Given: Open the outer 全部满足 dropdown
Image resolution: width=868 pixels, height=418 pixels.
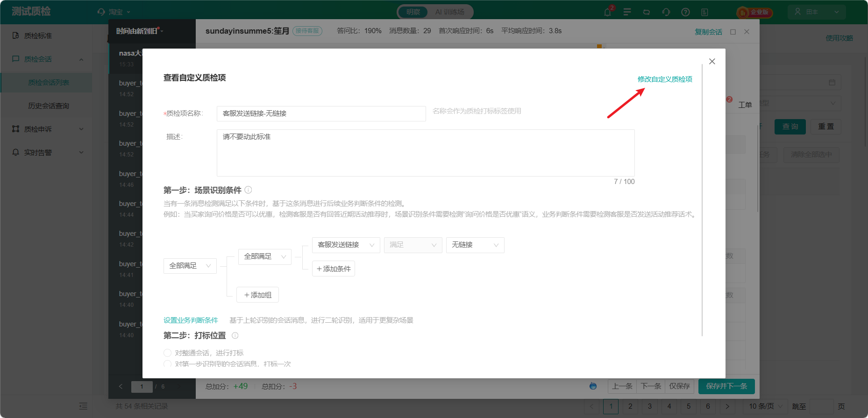Looking at the screenshot, I should tap(190, 266).
